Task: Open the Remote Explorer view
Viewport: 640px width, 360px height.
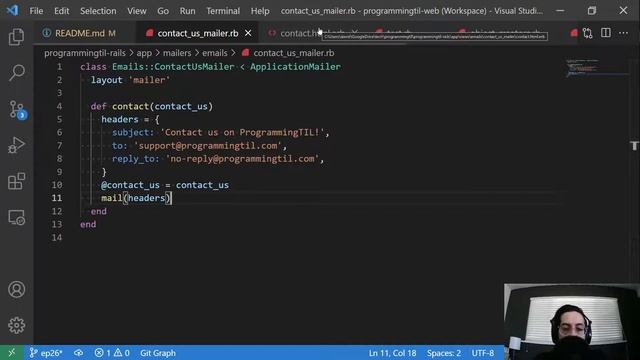Action: pos(16,217)
